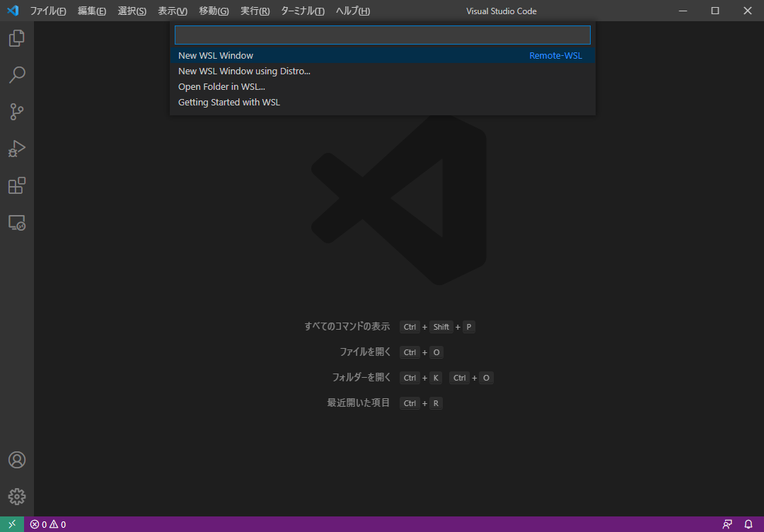764x532 pixels.
Task: Open the Manage gear icon
Action: (x=16, y=497)
